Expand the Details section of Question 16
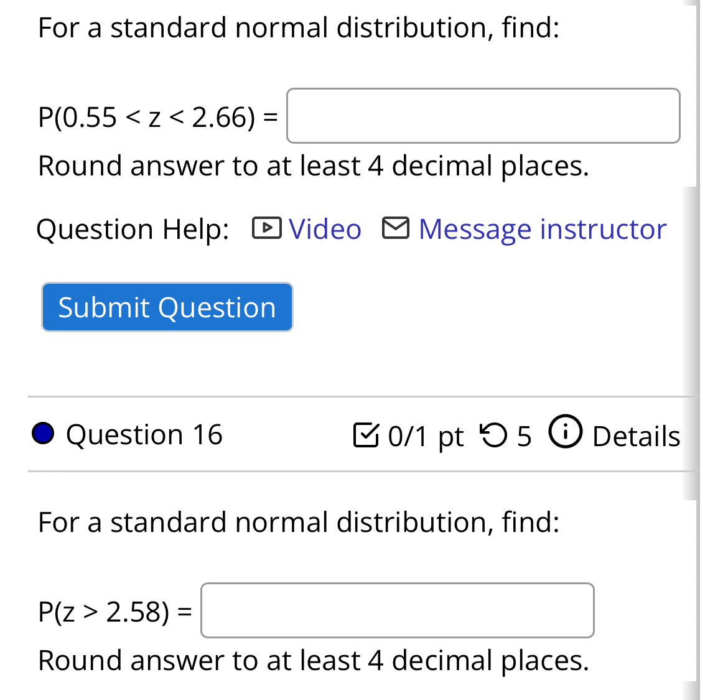The image size is (728, 700). click(x=636, y=436)
